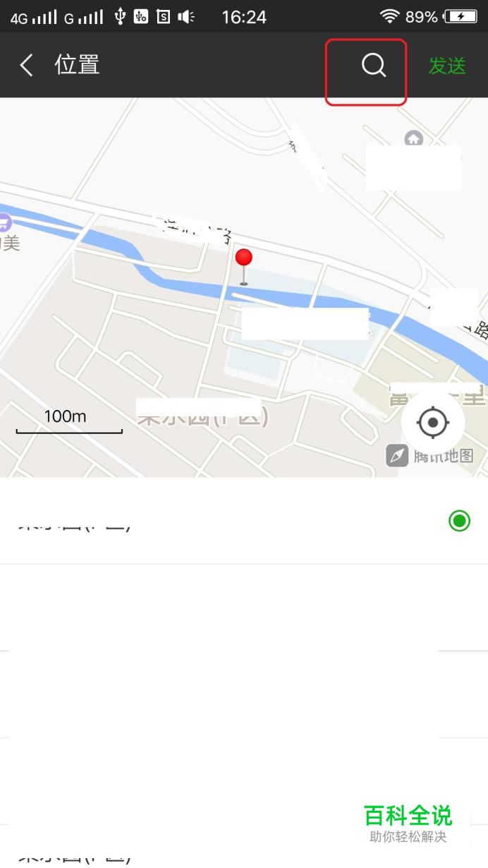This screenshot has height=868, width=488.
Task: Tap the partially visible bottom location row
Action: [x=244, y=847]
